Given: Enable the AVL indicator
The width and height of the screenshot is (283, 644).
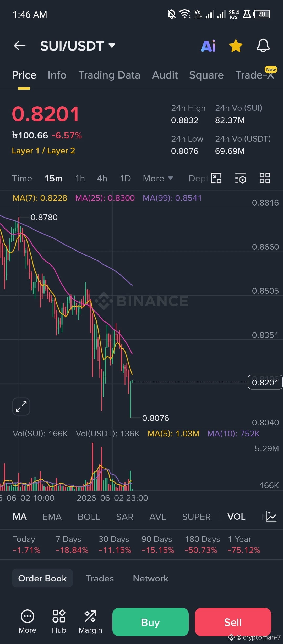Looking at the screenshot, I should [x=158, y=517].
